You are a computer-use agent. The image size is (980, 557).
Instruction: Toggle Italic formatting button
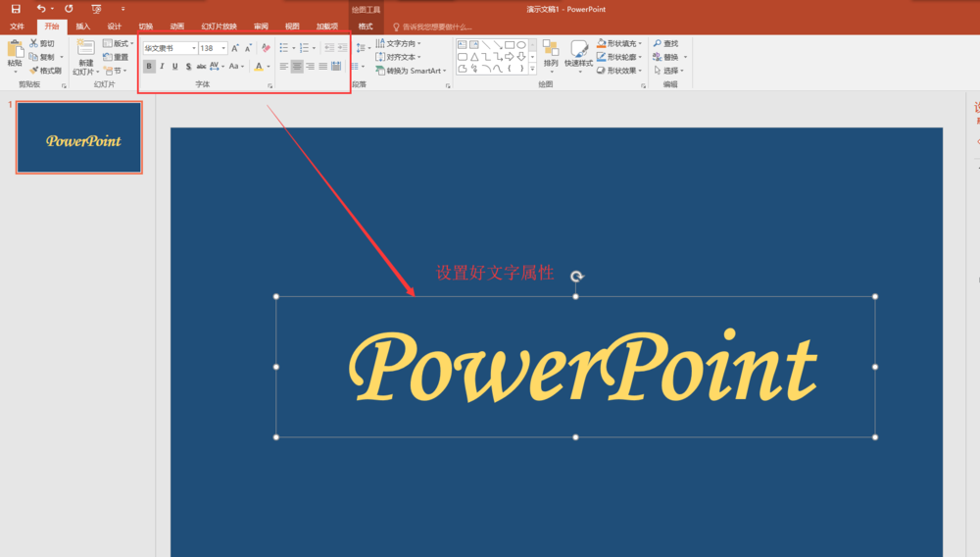tap(162, 67)
